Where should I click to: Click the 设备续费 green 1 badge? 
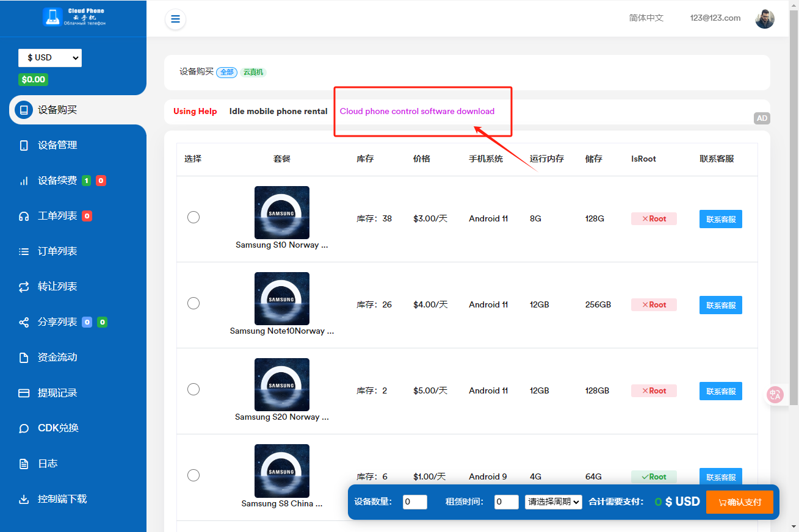(x=87, y=181)
